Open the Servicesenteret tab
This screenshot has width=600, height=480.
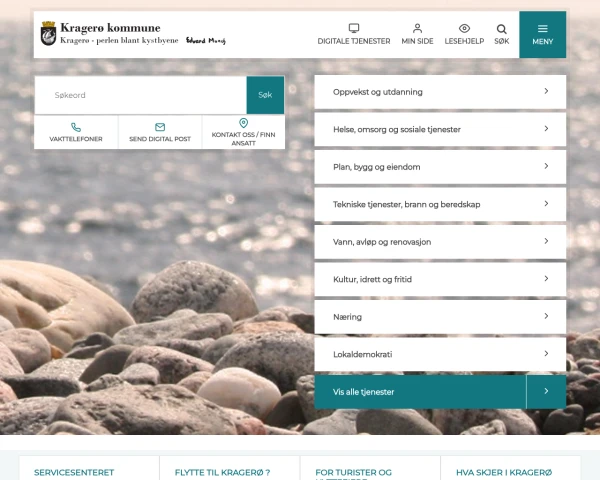88,472
